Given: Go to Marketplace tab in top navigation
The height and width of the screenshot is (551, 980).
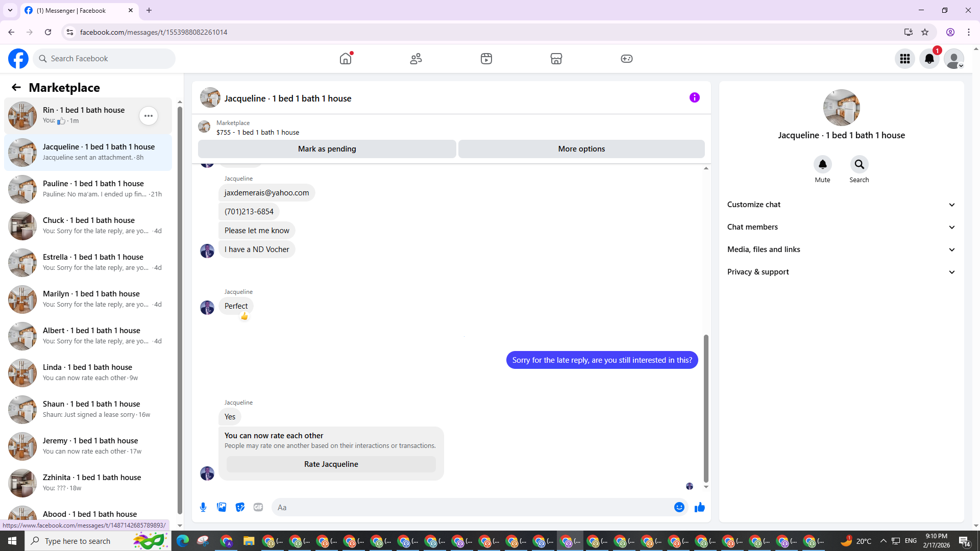Looking at the screenshot, I should point(556,59).
